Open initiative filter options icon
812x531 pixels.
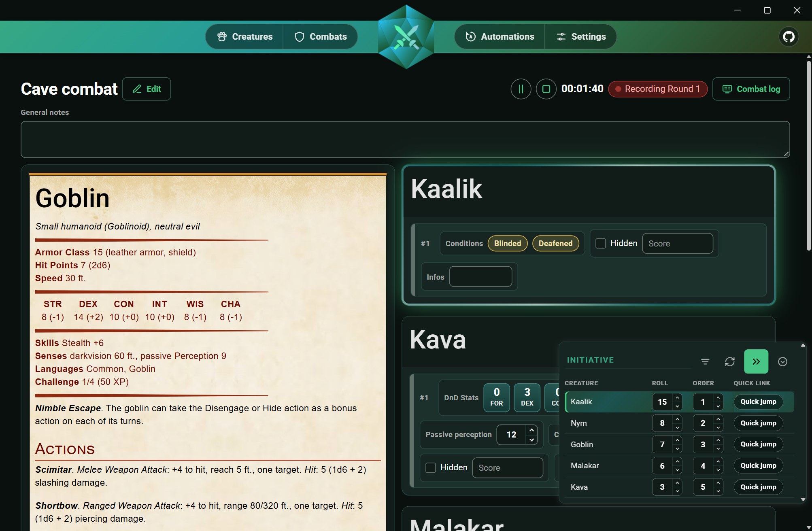click(705, 361)
